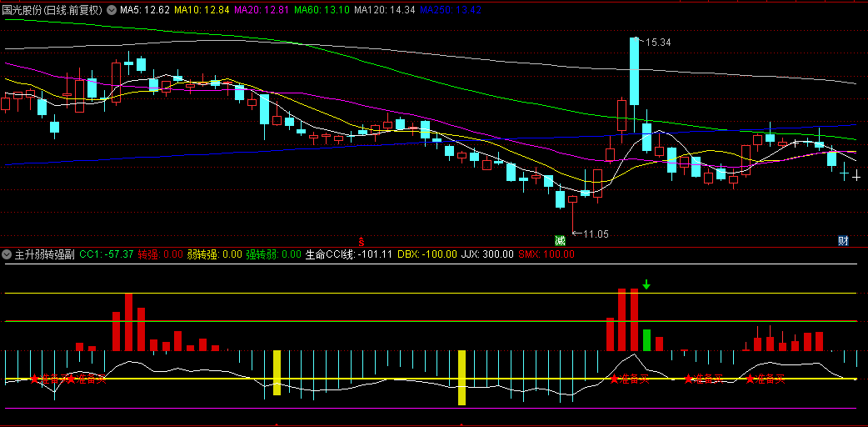Click the green down-arrow signal icon
The width and height of the screenshot is (868, 427).
pyautogui.click(x=646, y=284)
